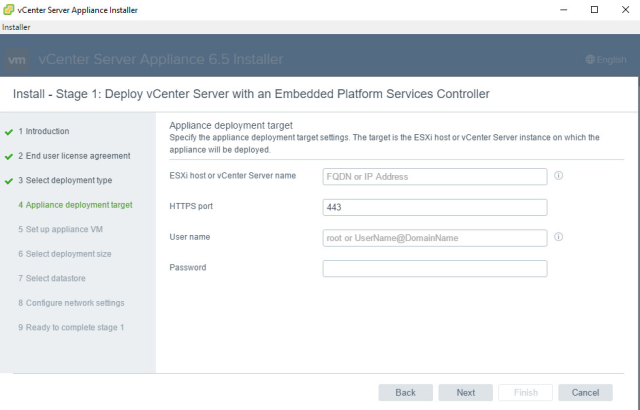This screenshot has width=640, height=410.
Task: Click into the HTTPS port field
Action: 435,207
